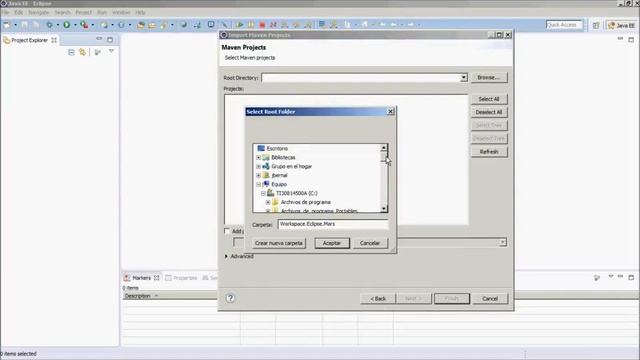The width and height of the screenshot is (640, 360).
Task: Switch to the Java EE perspective
Action: (621, 25)
